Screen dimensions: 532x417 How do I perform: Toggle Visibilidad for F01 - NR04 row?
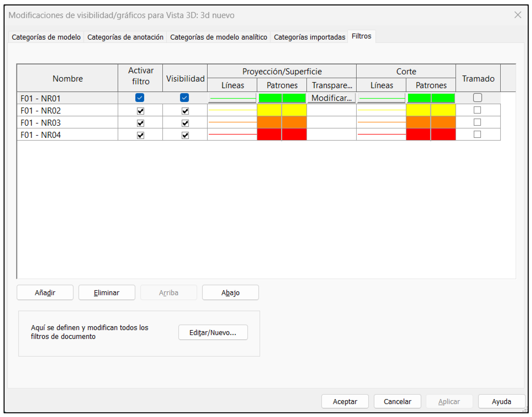pos(185,135)
